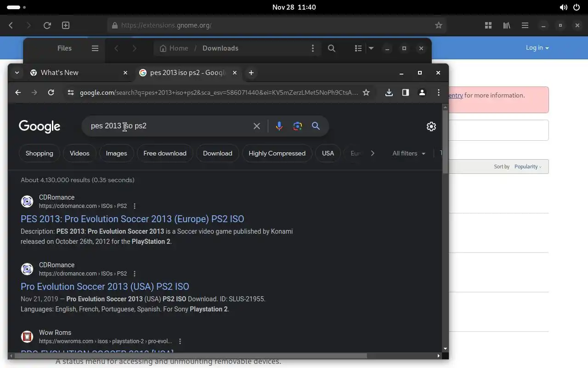This screenshot has height=368, width=588.
Task: Open Chrome downloads icon
Action: coord(389,92)
